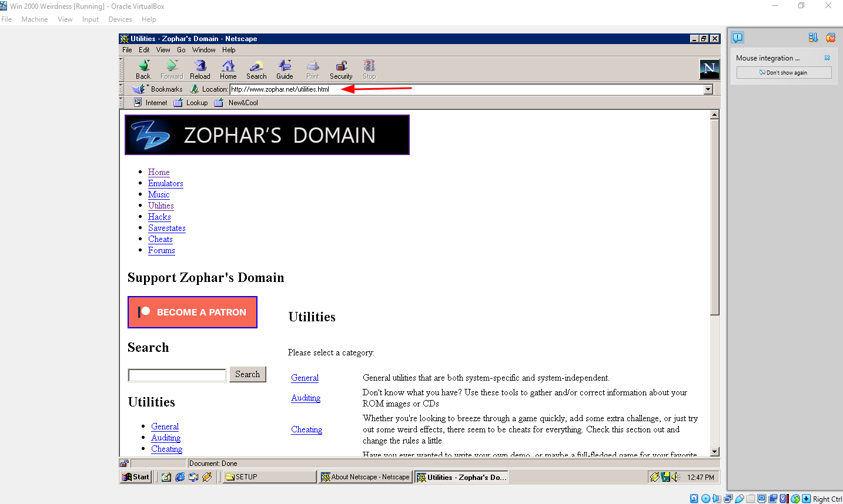Click VirtualBox CPU virtualization indicator icon
The image size is (843, 504).
point(784,499)
